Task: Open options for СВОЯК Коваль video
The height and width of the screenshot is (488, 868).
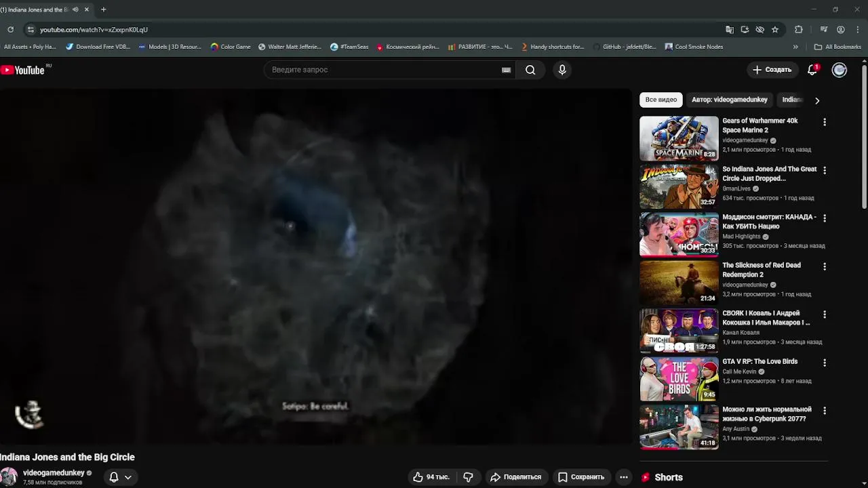Action: [x=825, y=314]
